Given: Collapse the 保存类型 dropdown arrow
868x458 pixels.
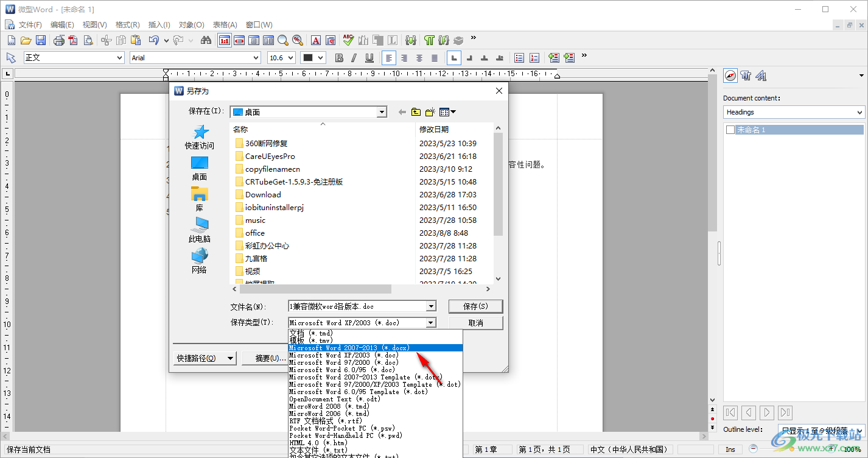Looking at the screenshot, I should click(431, 323).
